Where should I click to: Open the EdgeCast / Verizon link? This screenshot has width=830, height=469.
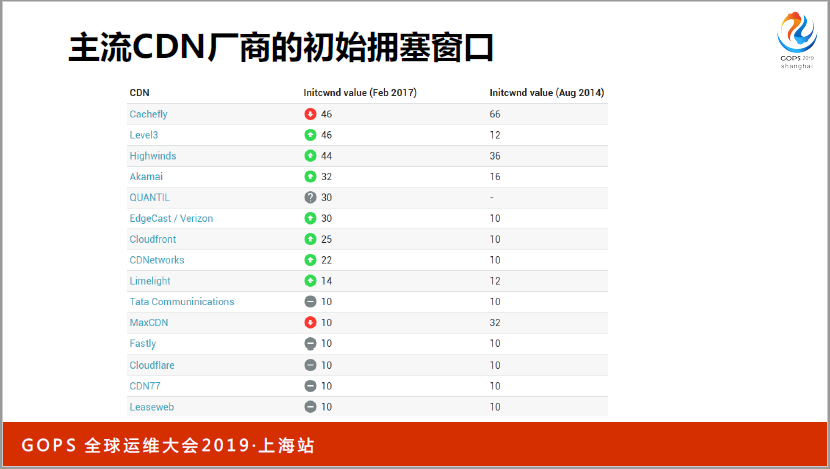[171, 219]
